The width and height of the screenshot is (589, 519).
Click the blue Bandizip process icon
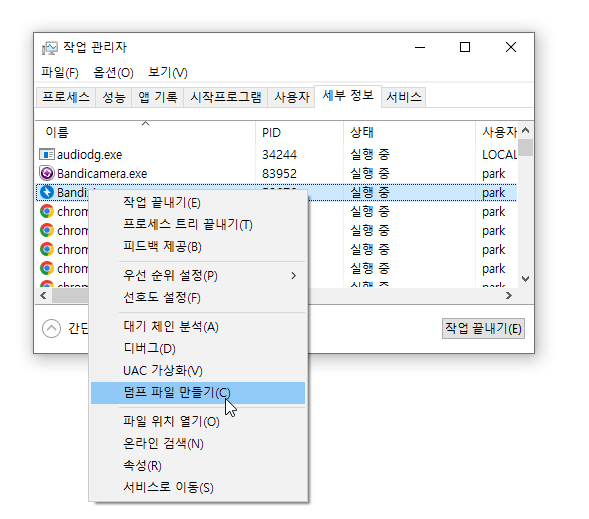(x=47, y=192)
